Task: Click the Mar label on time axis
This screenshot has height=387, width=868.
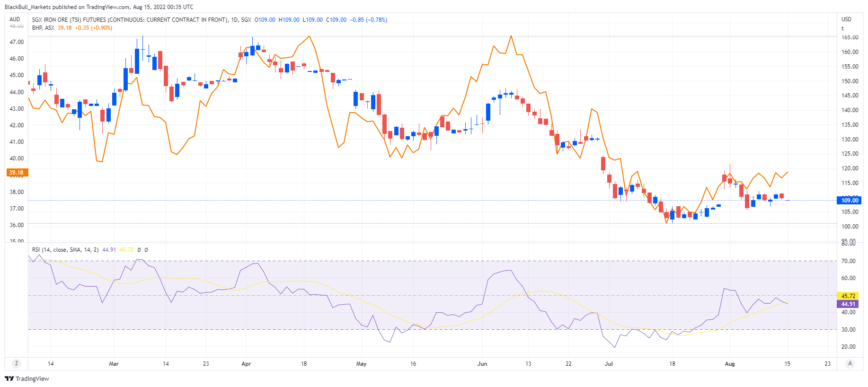Action: 114,364
